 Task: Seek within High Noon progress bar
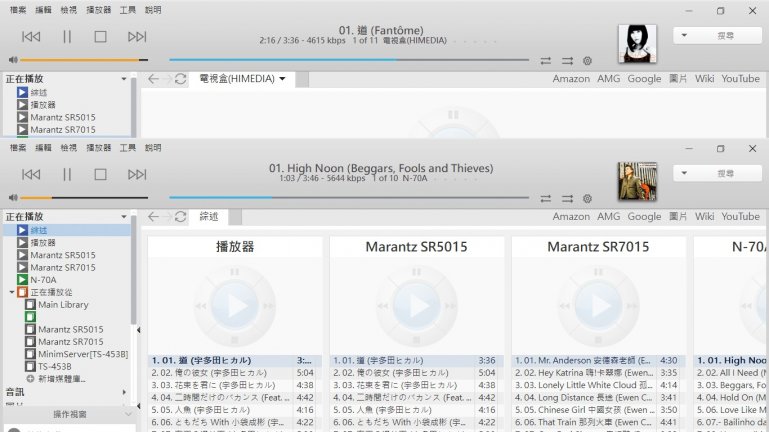point(349,198)
